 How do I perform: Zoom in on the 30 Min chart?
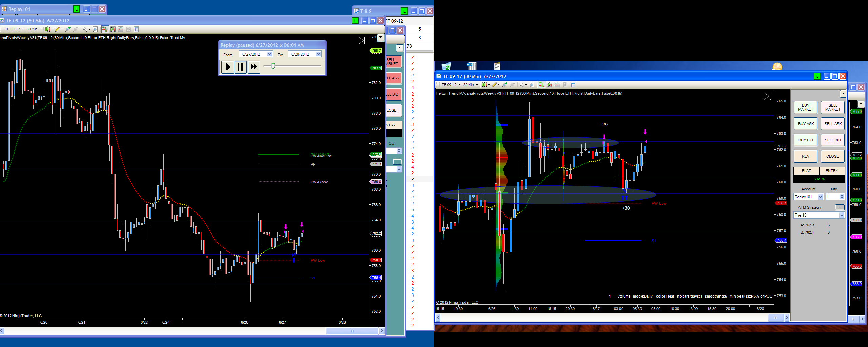point(505,85)
